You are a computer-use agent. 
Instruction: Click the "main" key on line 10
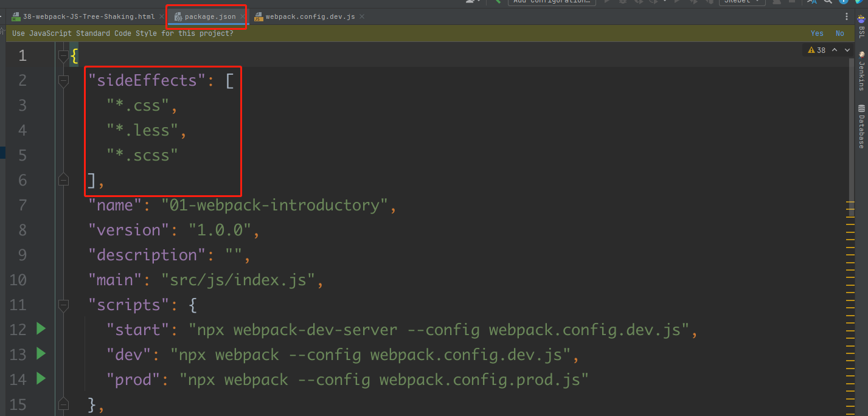(116, 280)
